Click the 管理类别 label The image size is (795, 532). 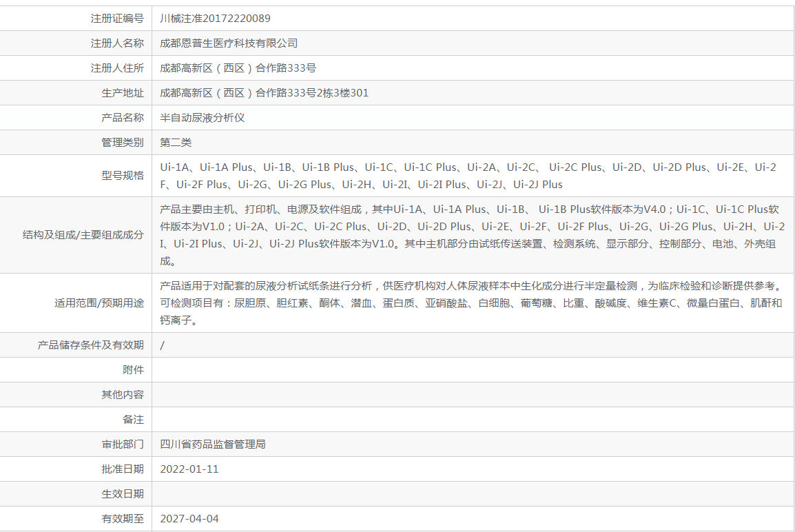point(123,143)
